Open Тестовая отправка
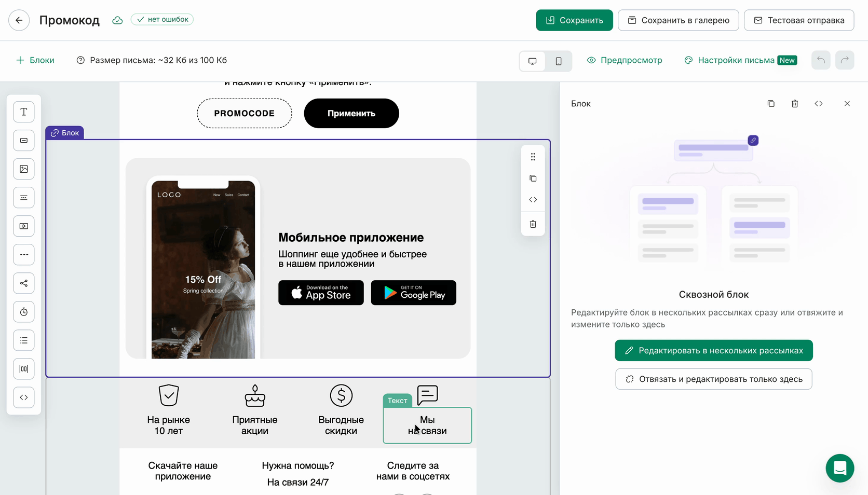 [x=799, y=20]
